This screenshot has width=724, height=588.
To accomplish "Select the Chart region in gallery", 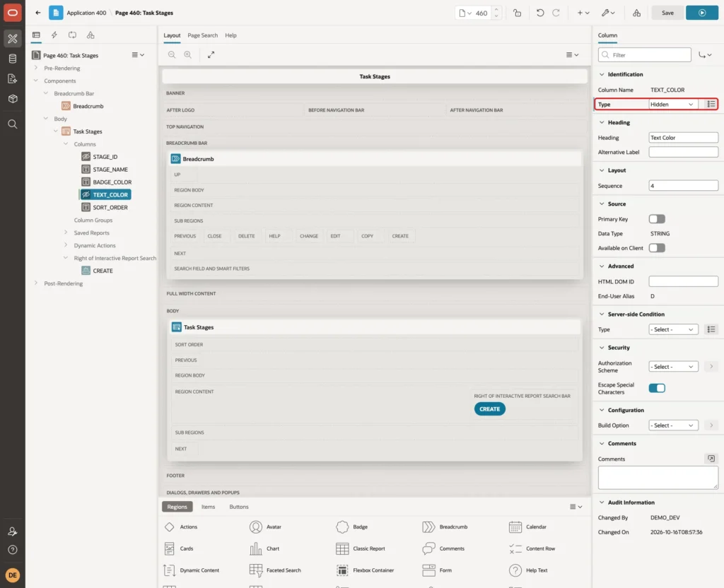I will 264,548.
